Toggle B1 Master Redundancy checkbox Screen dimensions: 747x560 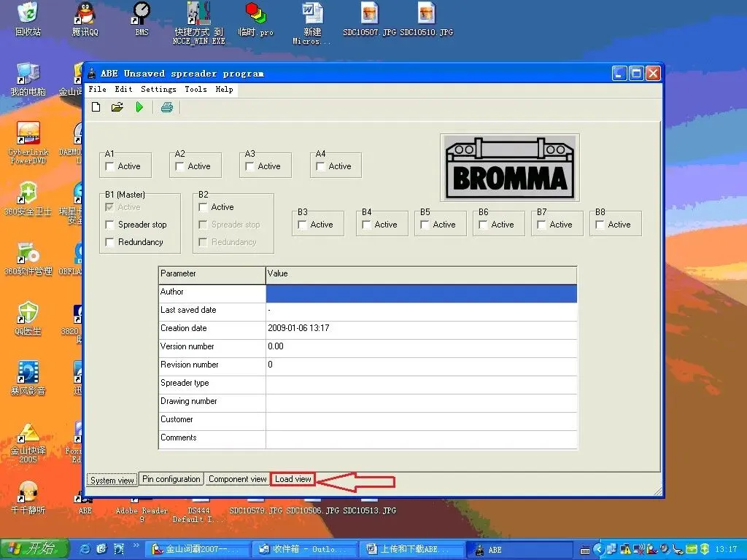click(109, 242)
